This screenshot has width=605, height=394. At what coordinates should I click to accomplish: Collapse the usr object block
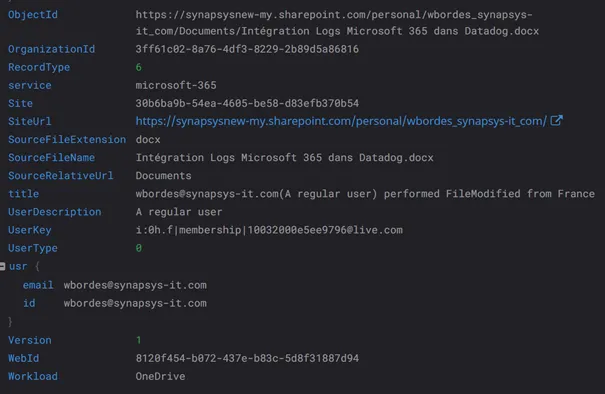tap(2, 266)
